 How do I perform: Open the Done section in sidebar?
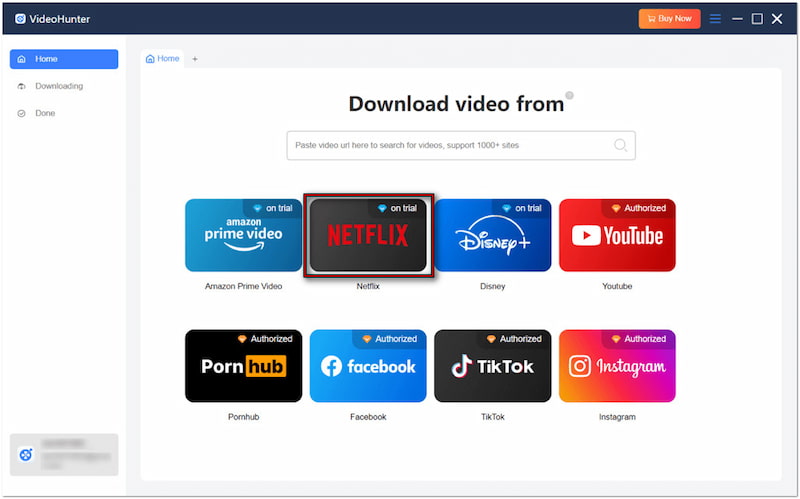pyautogui.click(x=46, y=113)
